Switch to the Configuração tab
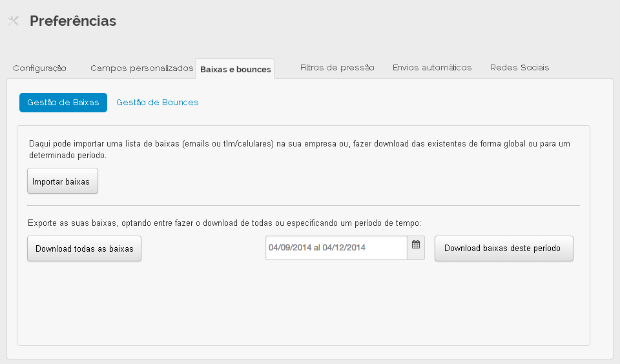The width and height of the screenshot is (620, 364). [39, 68]
